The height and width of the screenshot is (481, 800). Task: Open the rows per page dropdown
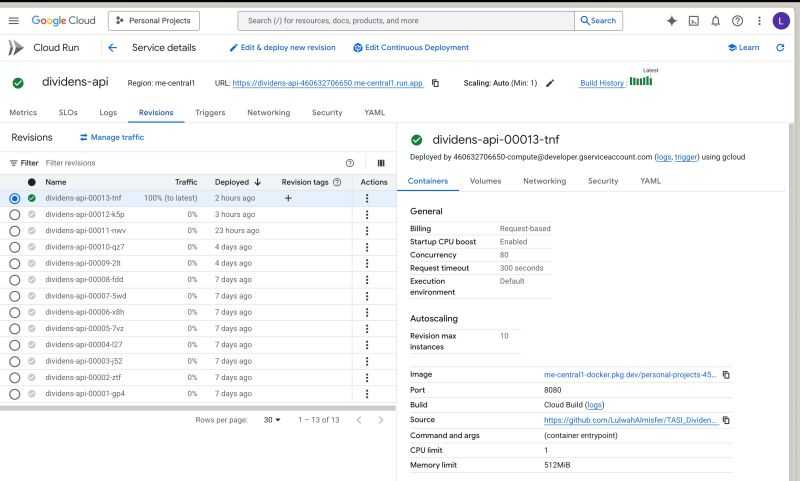tap(274, 420)
